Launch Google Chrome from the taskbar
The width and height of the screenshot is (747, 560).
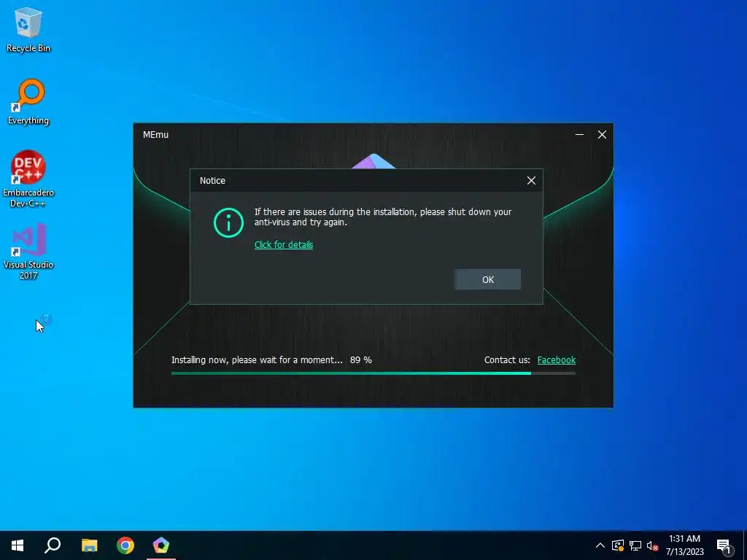(x=125, y=545)
